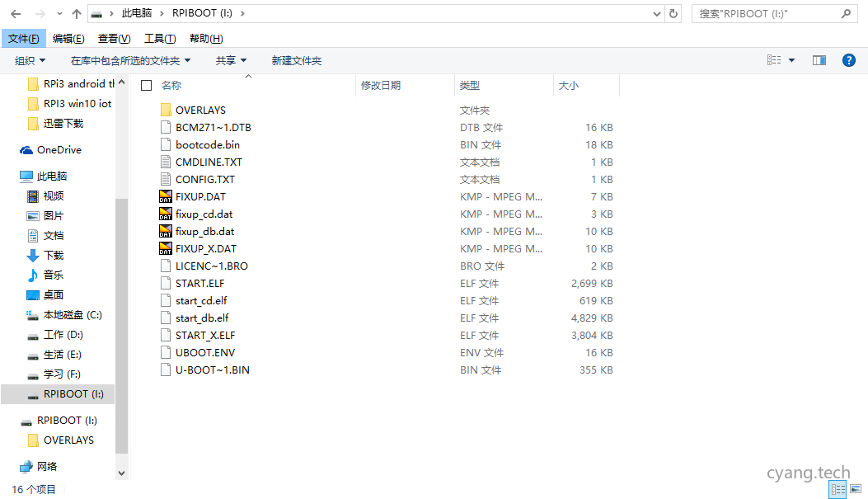Go up one folder level with the up arrow
Screen dimensions: 868x499
point(75,12)
